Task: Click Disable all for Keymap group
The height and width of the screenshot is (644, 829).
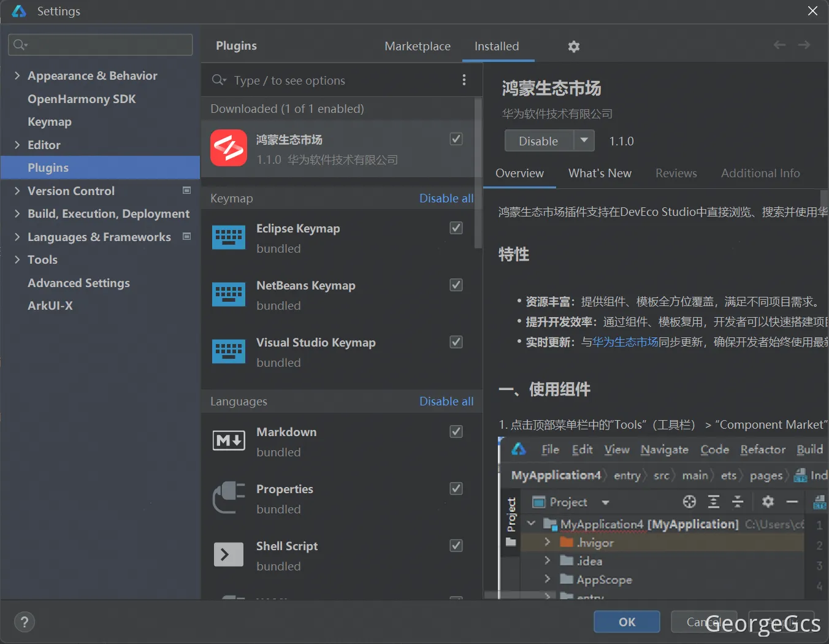Action: click(x=446, y=198)
